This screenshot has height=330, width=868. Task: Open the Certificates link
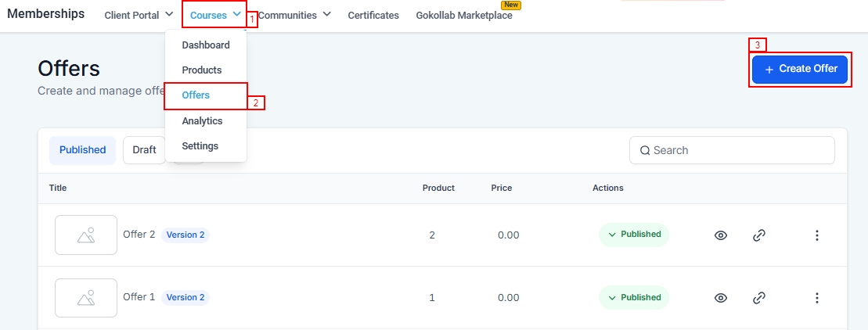tap(373, 16)
